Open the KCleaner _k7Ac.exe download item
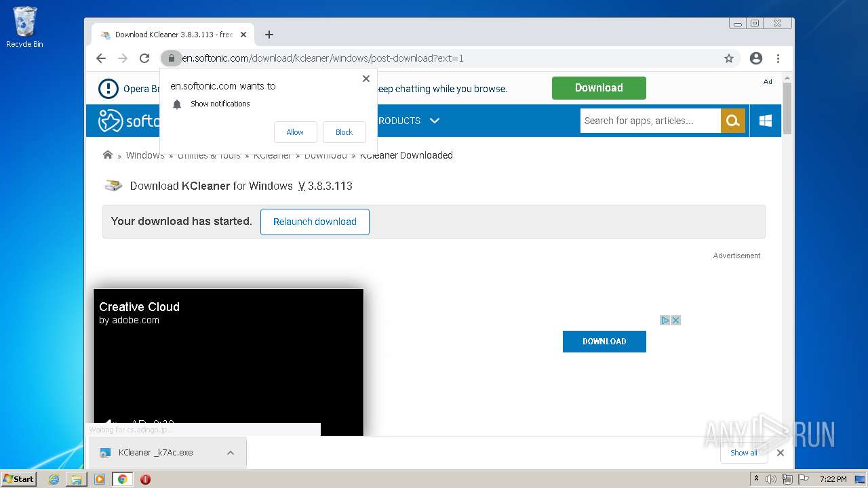Viewport: 868px width, 488px height. (x=156, y=453)
